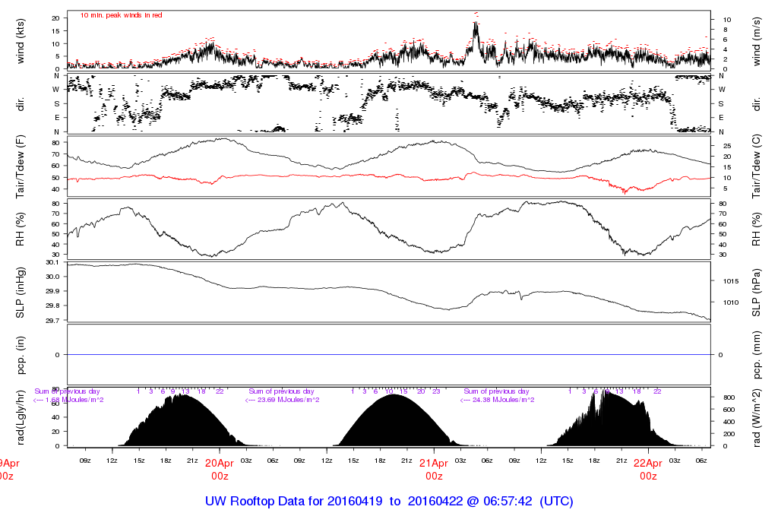778x532 pixels.
Task: Select the 'rad(Lgly/hr)' axis label
Action: (x=21, y=418)
